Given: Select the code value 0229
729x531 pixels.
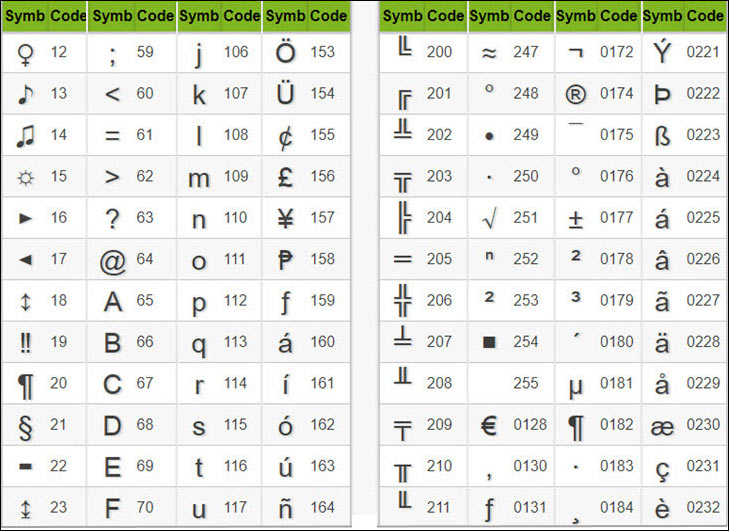Looking at the screenshot, I should click(x=703, y=383).
